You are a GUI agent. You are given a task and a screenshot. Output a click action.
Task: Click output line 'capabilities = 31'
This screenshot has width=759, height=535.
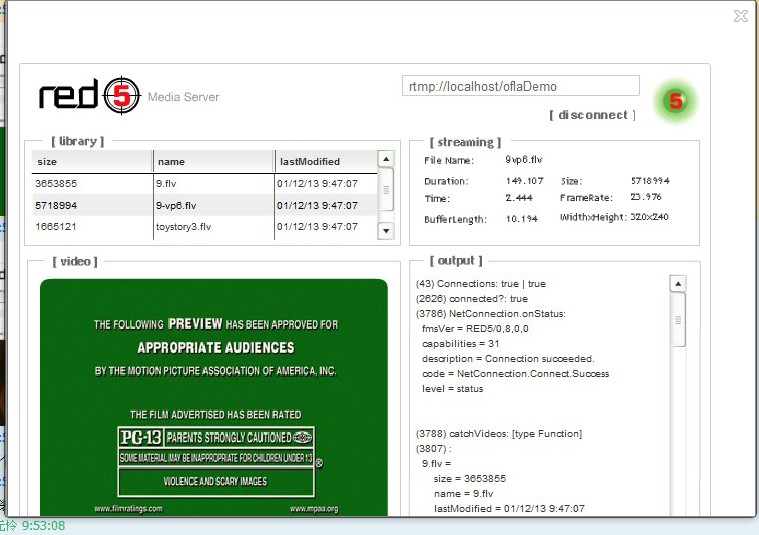[x=460, y=344]
